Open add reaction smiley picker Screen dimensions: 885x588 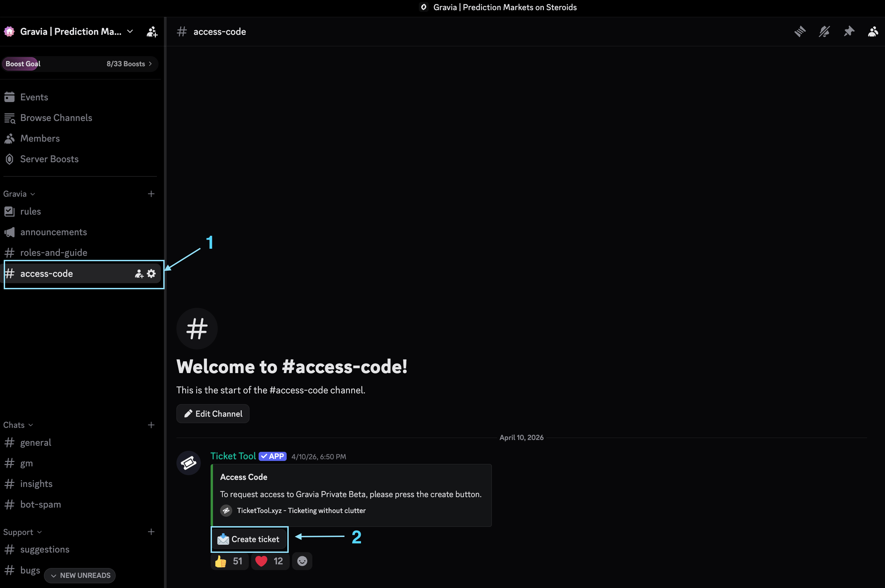click(302, 561)
